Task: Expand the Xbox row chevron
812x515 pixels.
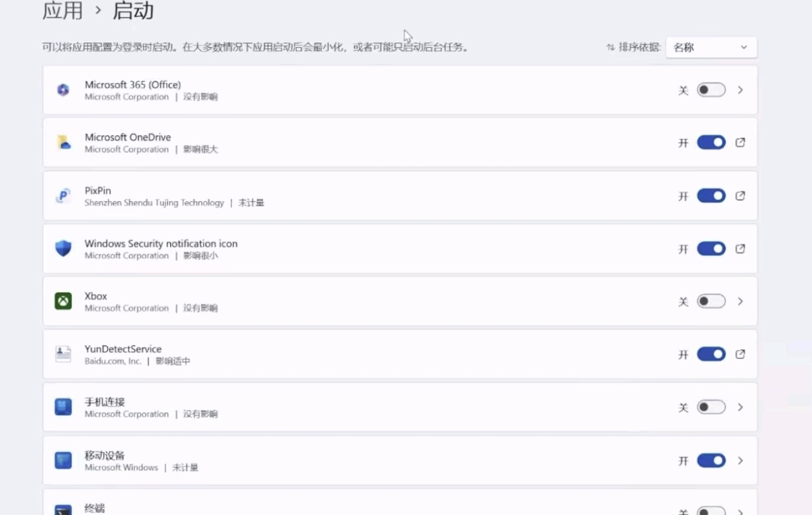Action: 740,301
